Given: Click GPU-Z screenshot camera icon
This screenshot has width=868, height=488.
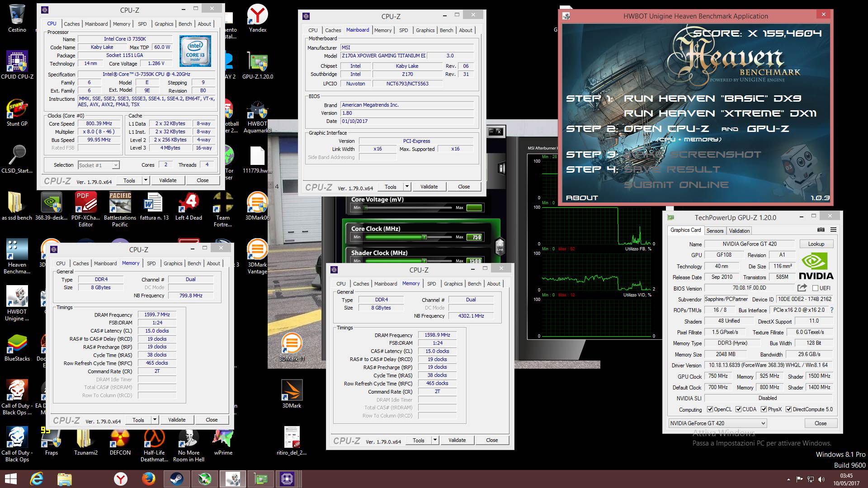Looking at the screenshot, I should pyautogui.click(x=821, y=230).
